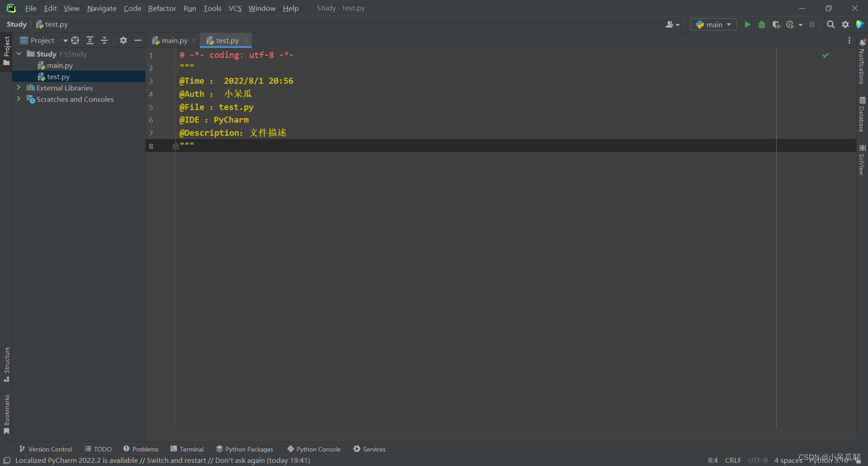Open the Navigate menu
The width and height of the screenshot is (868, 466).
[102, 8]
